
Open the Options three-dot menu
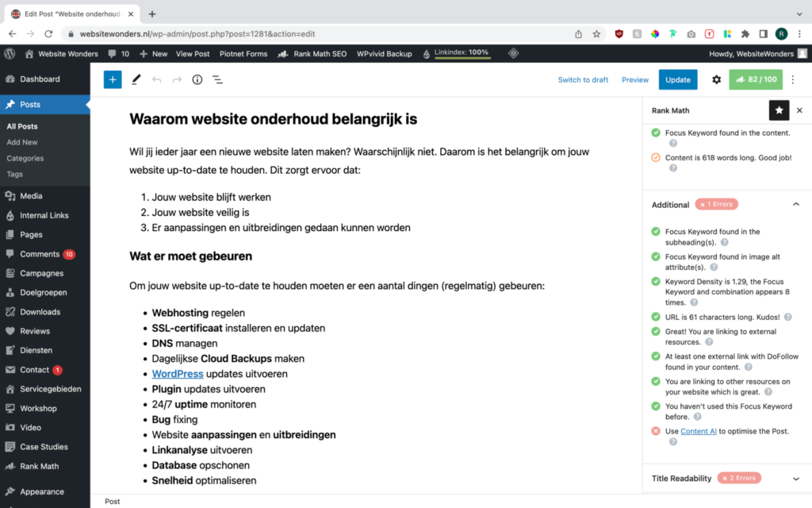tap(792, 79)
